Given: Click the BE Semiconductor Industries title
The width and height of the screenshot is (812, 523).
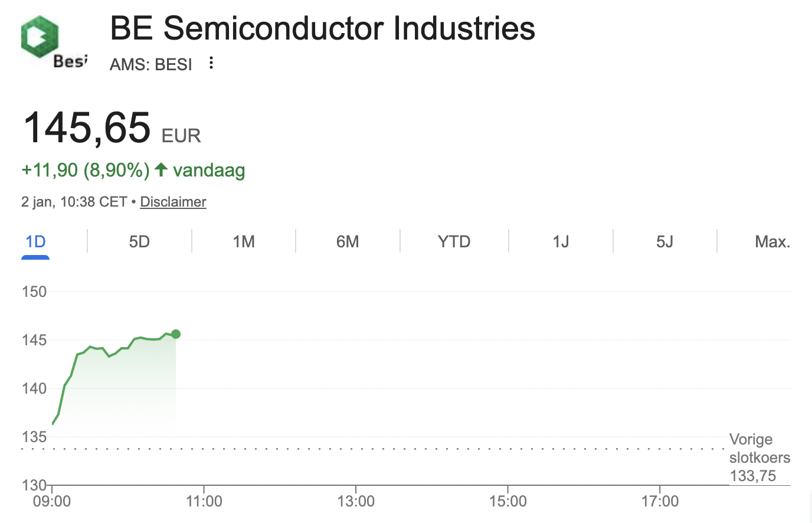Looking at the screenshot, I should (x=322, y=28).
